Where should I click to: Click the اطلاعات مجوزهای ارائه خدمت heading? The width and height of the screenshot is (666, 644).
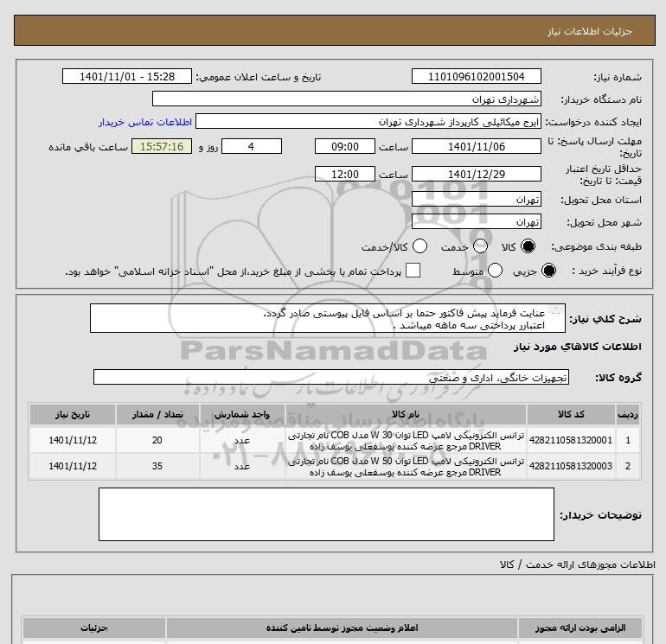577,564
